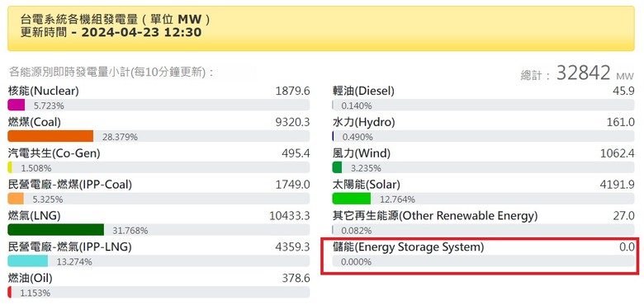Click the Oil red bar

click(9, 293)
